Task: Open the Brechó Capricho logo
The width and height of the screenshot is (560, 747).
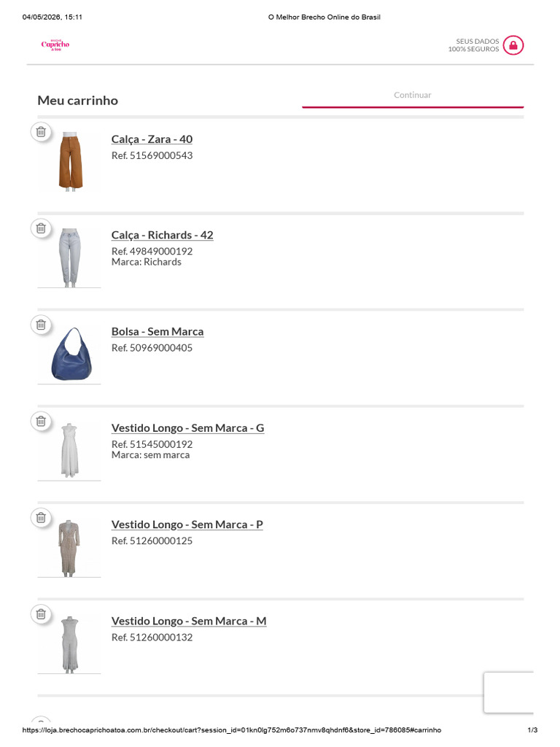Action: [x=55, y=44]
